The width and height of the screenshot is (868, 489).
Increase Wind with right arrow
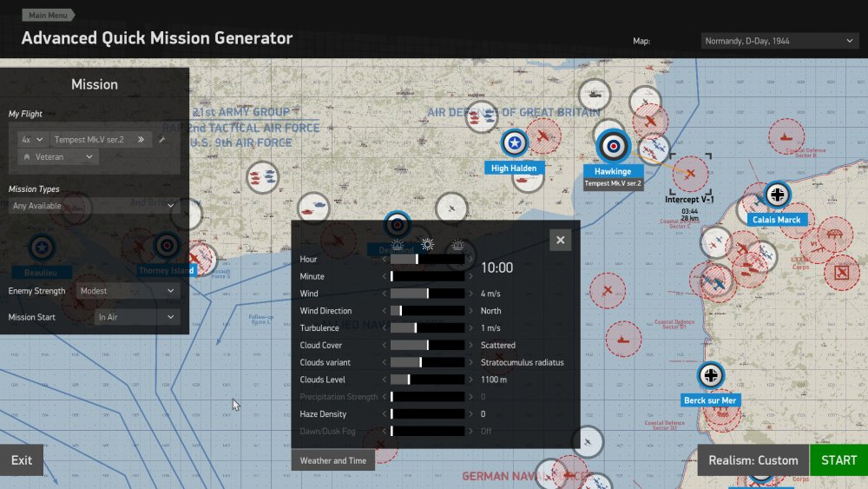pos(471,294)
